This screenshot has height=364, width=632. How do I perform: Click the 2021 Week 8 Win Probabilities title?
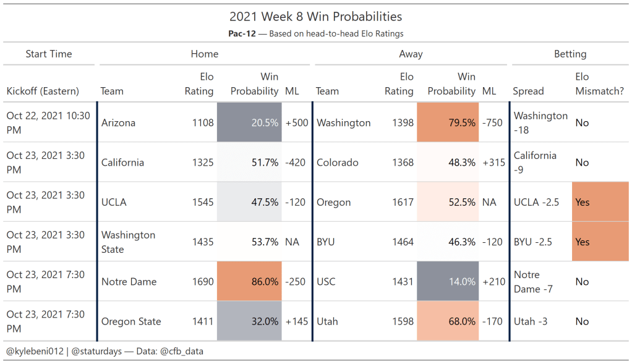point(315,17)
